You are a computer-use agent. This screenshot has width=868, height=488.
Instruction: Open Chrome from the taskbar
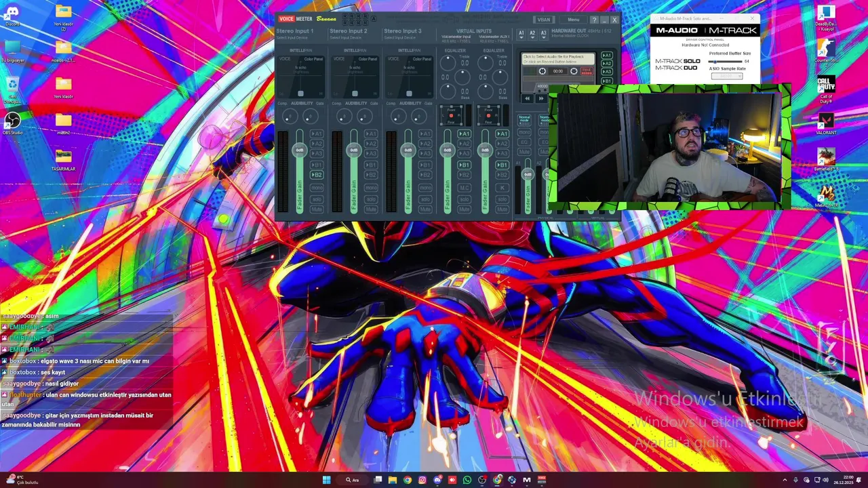pyautogui.click(x=408, y=480)
